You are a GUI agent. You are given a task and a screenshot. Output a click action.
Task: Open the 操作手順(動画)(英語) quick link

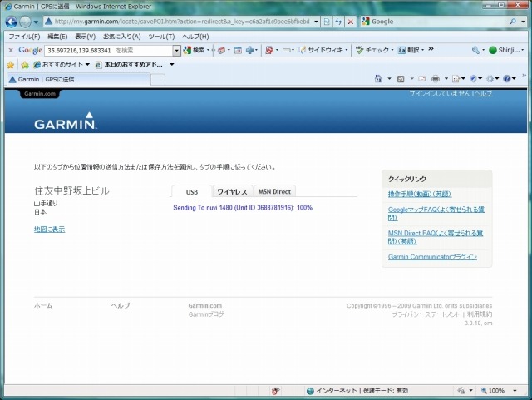[x=420, y=194]
